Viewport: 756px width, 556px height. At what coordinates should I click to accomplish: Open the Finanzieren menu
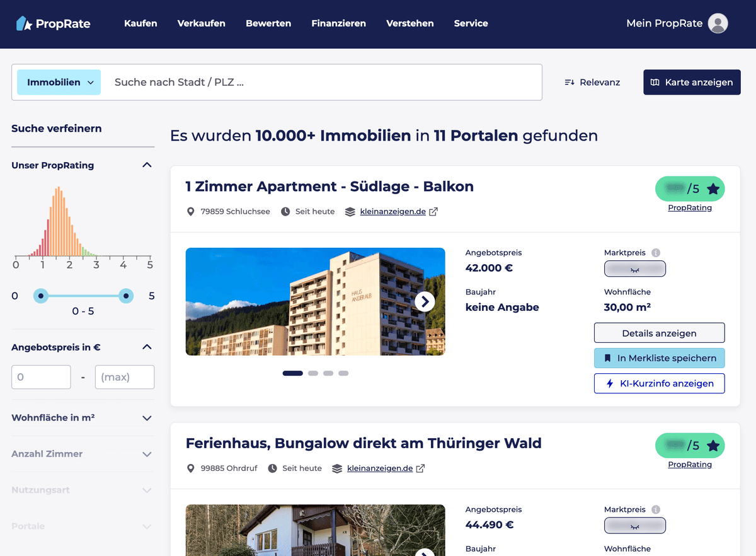[x=338, y=23]
